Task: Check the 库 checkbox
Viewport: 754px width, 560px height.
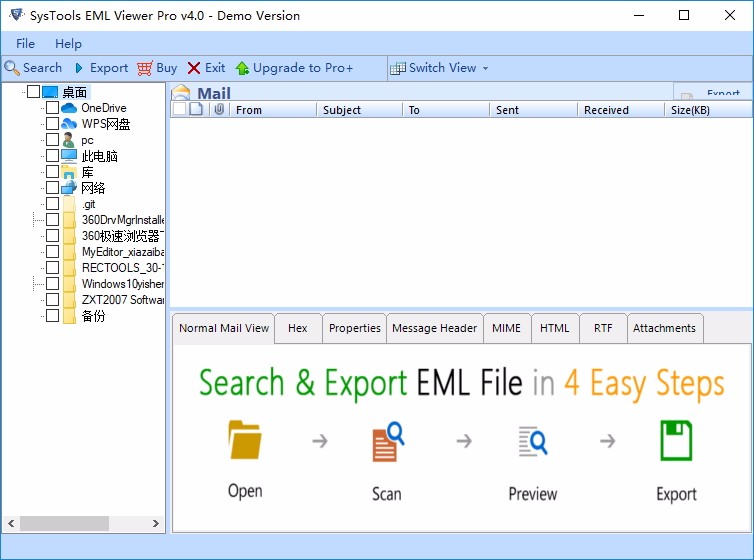Action: pyautogui.click(x=52, y=172)
